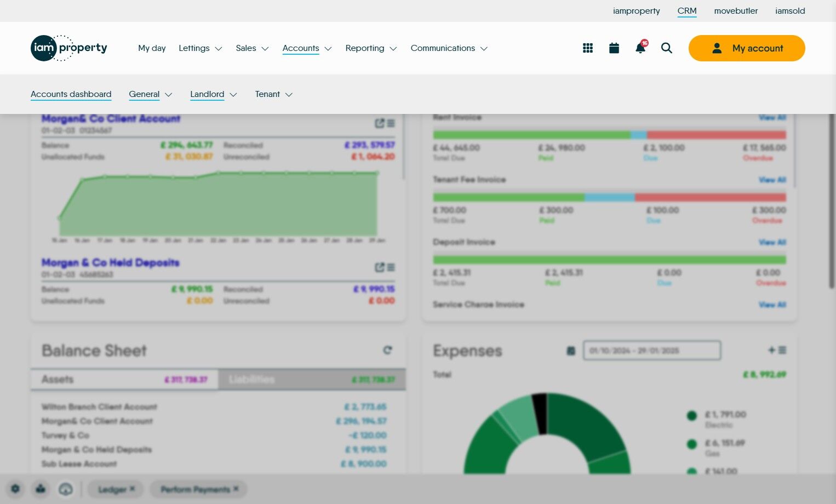836x504 pixels.
Task: Click the My account button
Action: click(x=747, y=48)
